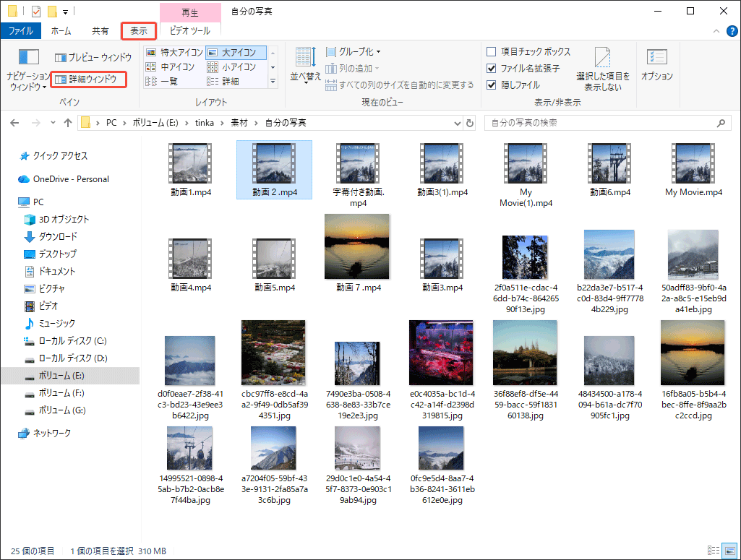Viewport: 741px width, 560px height.
Task: Switch to the ホーム ribbon tab
Action: [x=61, y=30]
